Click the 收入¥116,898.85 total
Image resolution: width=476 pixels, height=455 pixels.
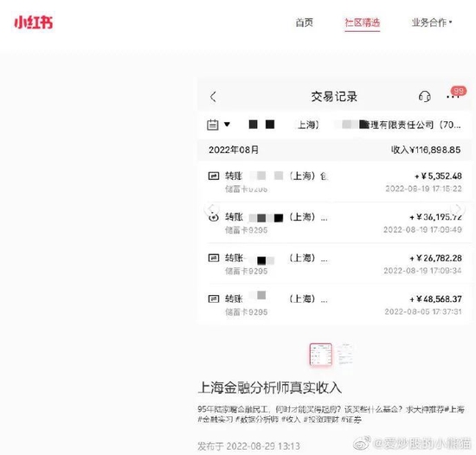click(x=426, y=150)
